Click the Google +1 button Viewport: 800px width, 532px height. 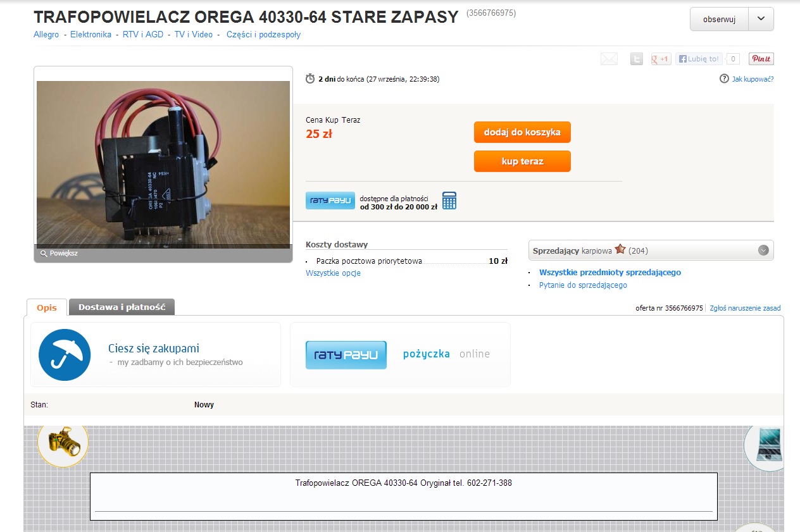[x=661, y=59]
